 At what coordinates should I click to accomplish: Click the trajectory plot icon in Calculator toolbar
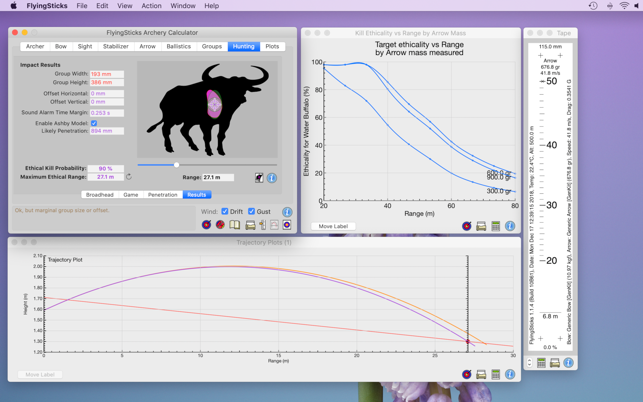click(x=274, y=225)
